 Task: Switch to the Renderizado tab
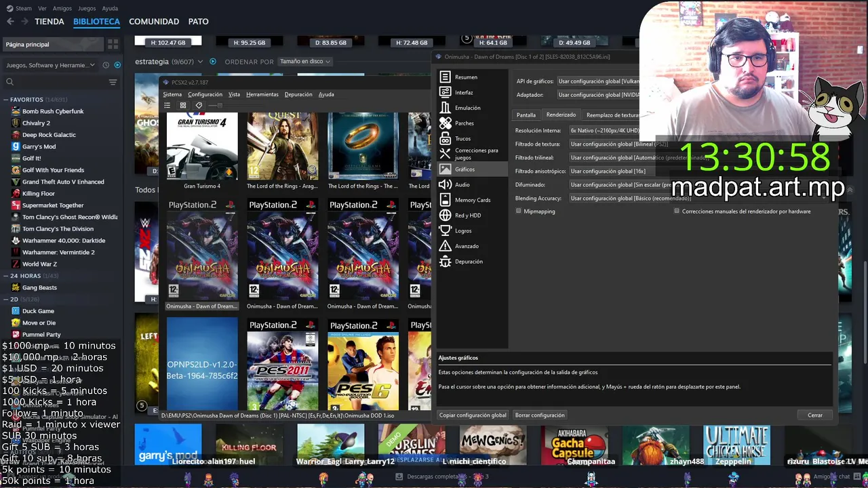(561, 115)
